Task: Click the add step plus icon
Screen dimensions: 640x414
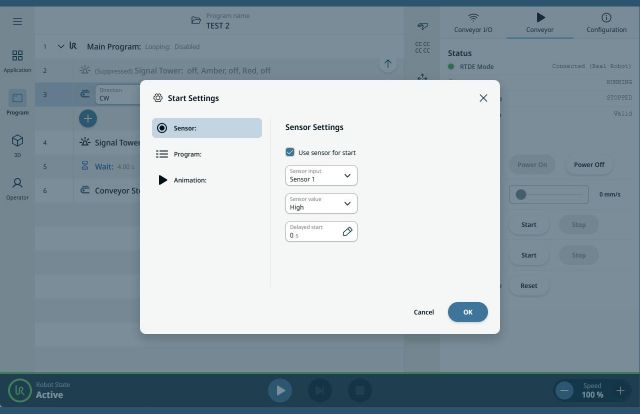Action: (88, 118)
